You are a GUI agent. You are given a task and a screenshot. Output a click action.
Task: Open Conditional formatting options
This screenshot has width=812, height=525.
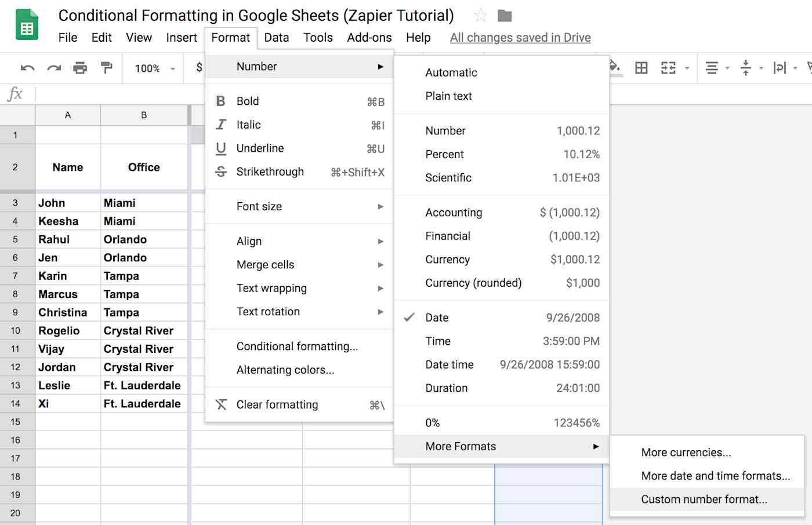click(x=297, y=346)
